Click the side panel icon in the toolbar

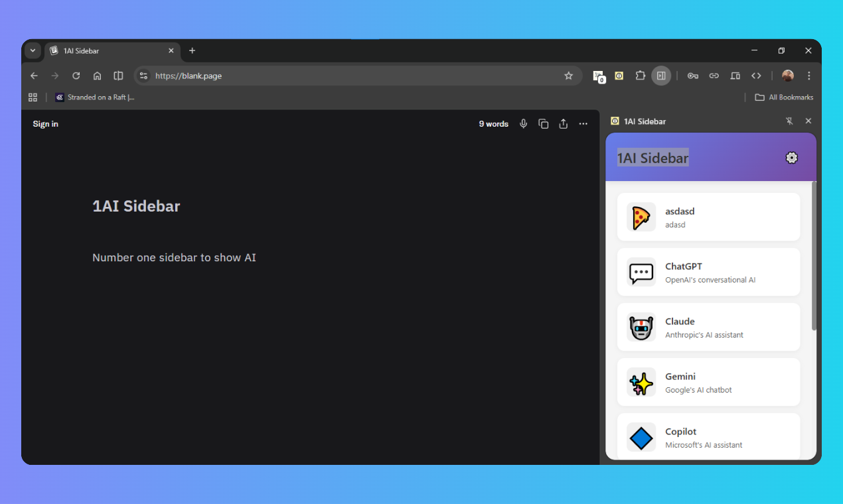661,76
